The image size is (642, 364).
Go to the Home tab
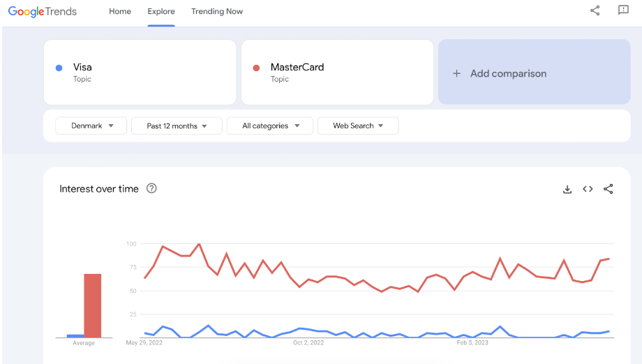[x=120, y=11]
